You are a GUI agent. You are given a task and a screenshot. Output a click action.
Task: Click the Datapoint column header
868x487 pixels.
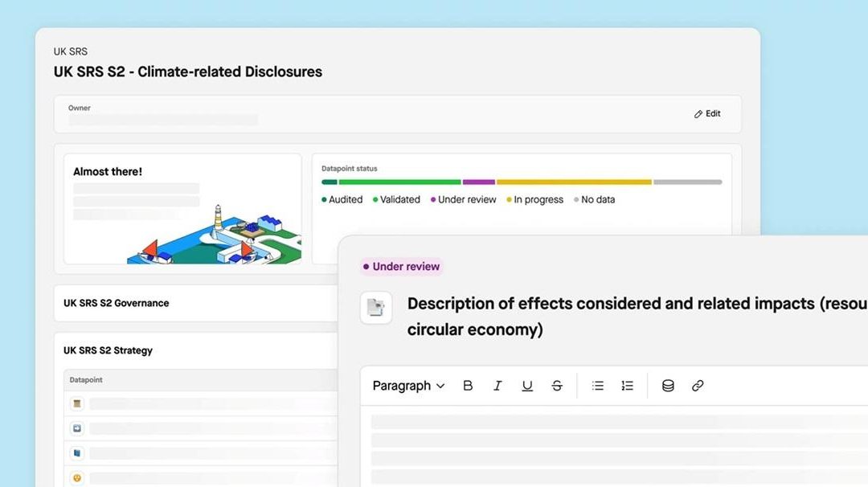(x=86, y=379)
